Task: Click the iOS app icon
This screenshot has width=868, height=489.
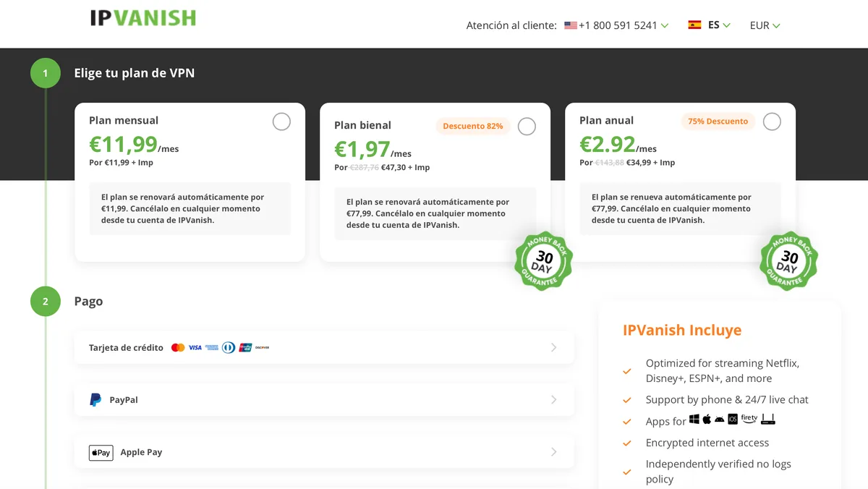Action: [x=733, y=420]
